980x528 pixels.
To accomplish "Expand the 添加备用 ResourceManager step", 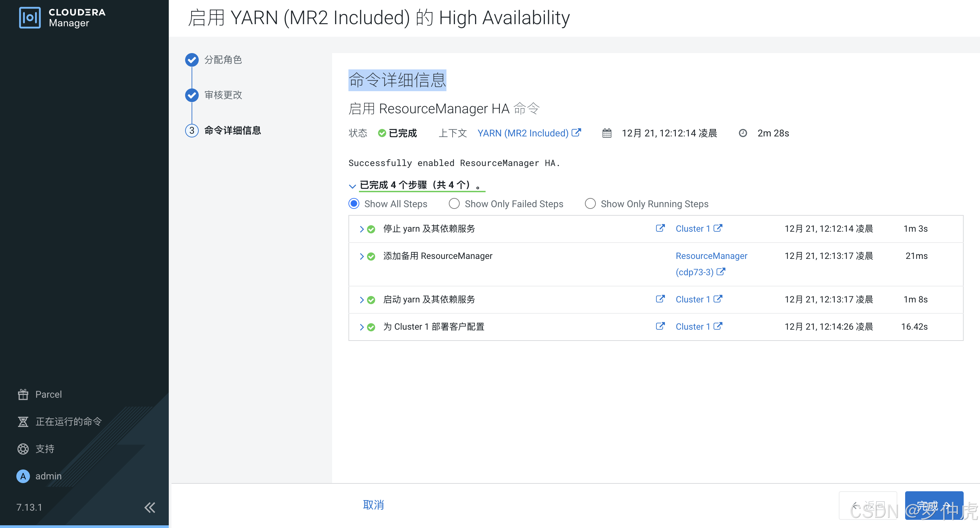I will [361, 257].
